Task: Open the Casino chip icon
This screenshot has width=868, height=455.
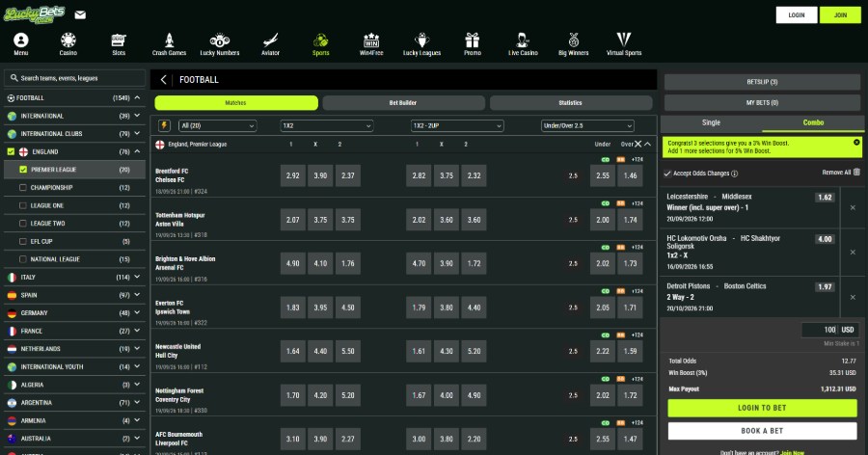Action: (68, 40)
